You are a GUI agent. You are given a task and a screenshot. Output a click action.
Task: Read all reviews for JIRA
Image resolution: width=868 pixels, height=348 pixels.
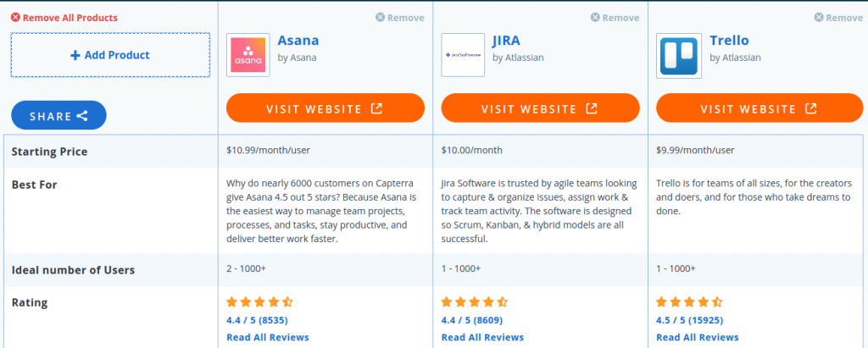(x=482, y=337)
